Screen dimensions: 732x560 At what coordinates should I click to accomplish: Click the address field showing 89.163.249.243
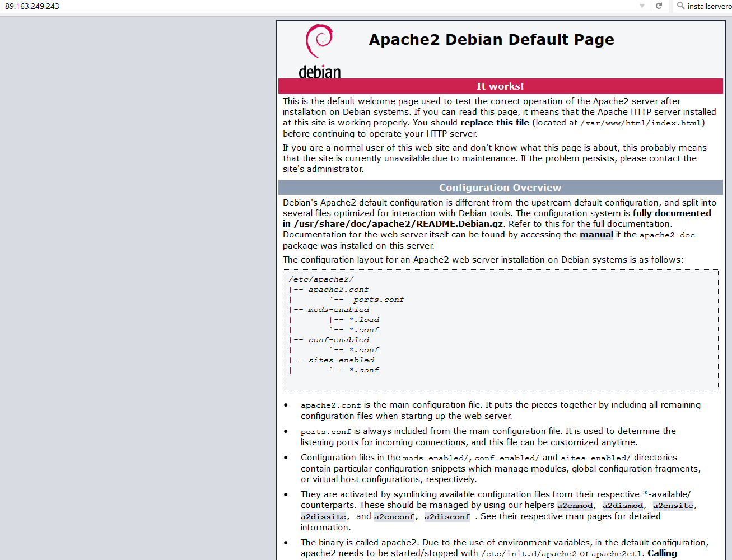(x=319, y=6)
